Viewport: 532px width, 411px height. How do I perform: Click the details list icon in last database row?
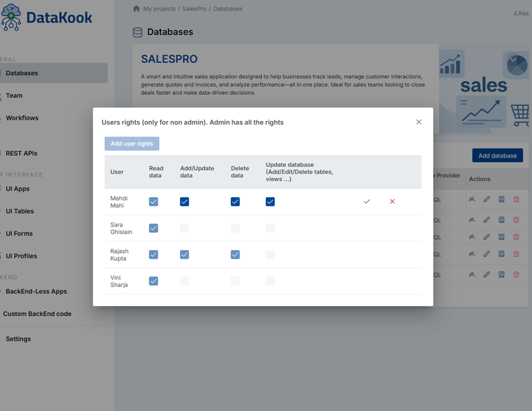[502, 275]
